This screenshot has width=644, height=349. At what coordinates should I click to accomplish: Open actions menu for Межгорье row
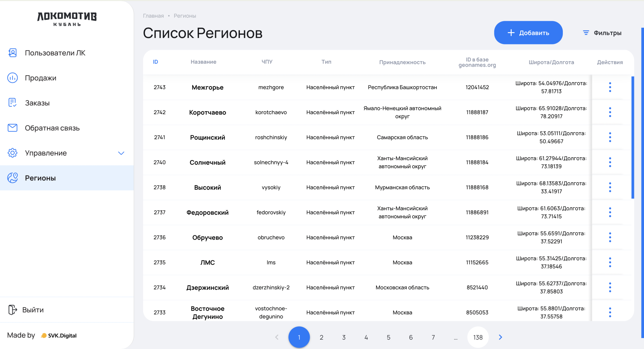[x=610, y=87]
